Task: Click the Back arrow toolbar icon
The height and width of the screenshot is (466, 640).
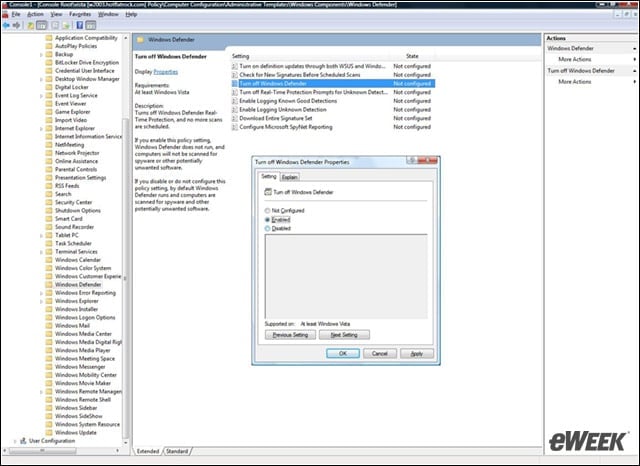Action: click(x=6, y=25)
